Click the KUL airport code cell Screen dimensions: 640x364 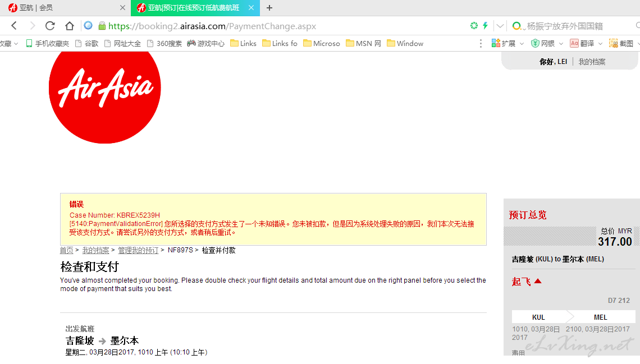(x=538, y=317)
